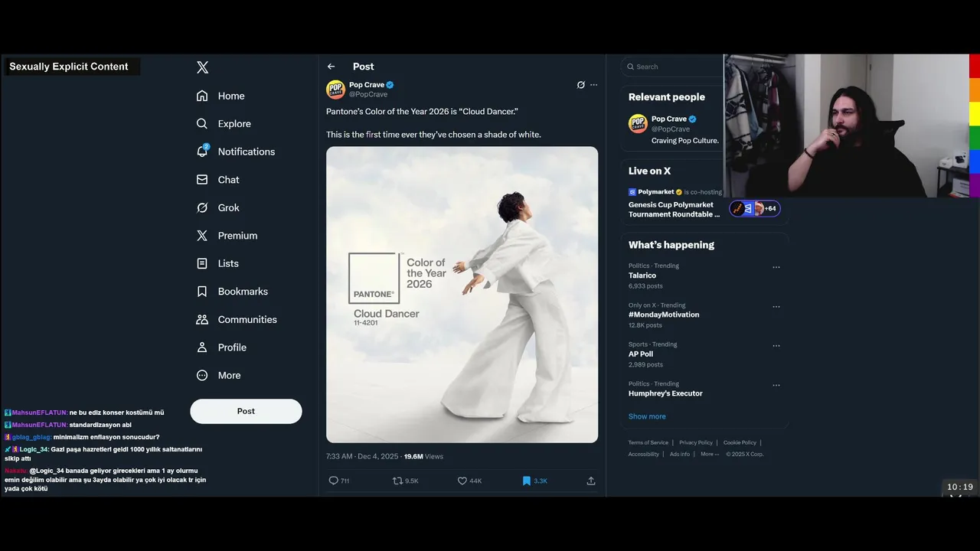The width and height of the screenshot is (980, 551).
Task: Click the streamer webcam overlay
Action: (x=846, y=126)
